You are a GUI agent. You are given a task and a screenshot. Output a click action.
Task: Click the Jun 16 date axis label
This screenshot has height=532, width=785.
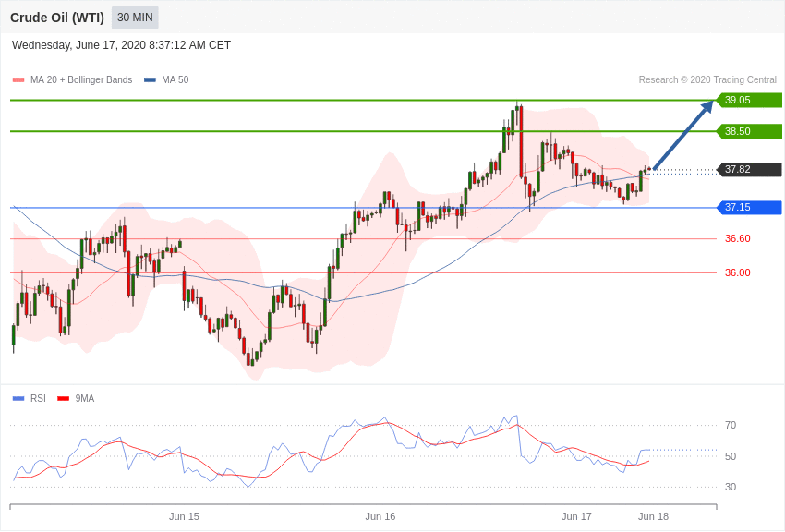coord(380,516)
